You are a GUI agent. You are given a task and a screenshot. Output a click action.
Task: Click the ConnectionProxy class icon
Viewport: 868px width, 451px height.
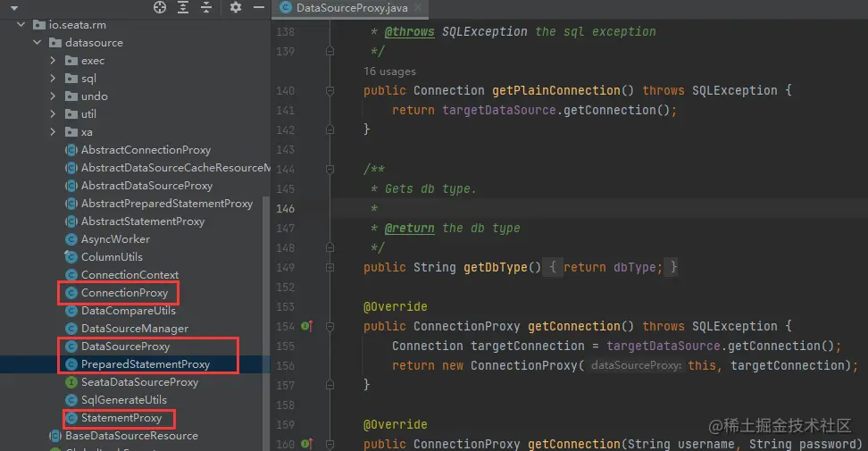71,293
